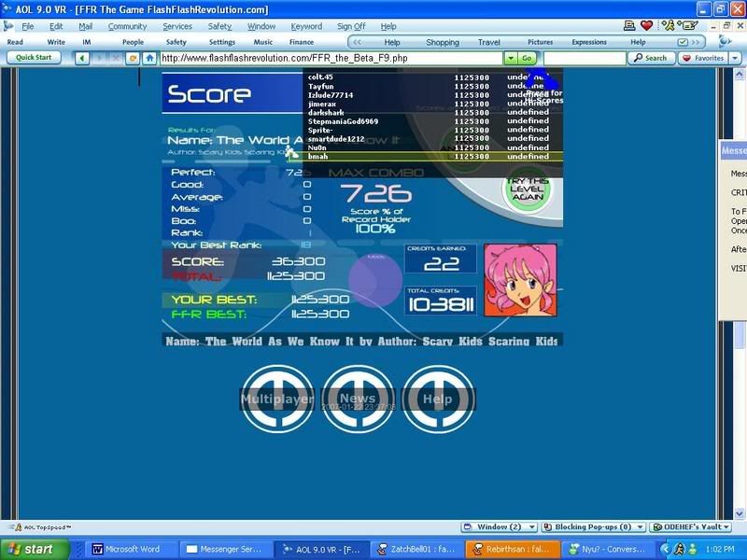Image resolution: width=747 pixels, height=560 pixels.
Task: Open the Keyword menu
Action: coord(306,26)
